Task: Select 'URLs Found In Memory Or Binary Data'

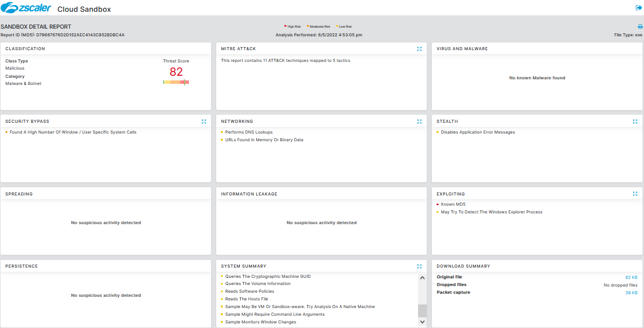Action: click(x=264, y=140)
